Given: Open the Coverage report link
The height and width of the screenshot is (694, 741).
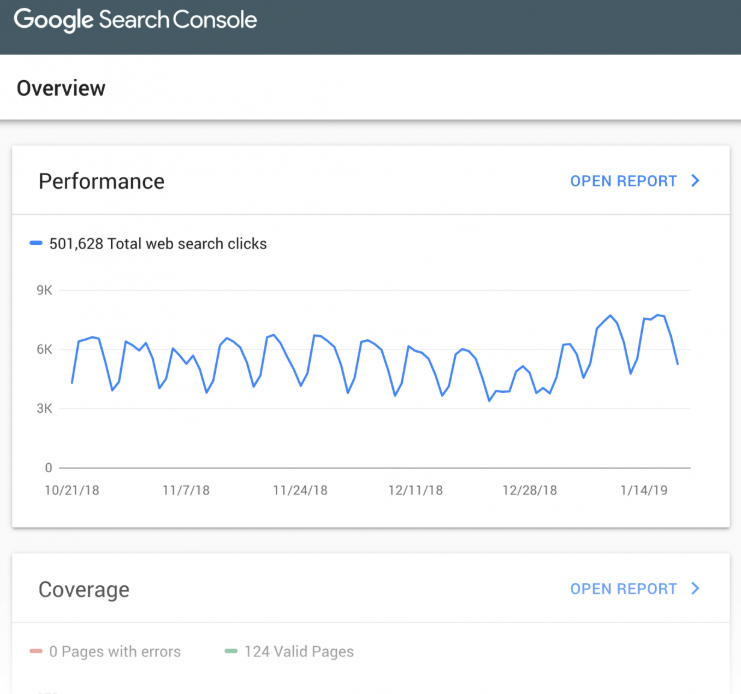Looking at the screenshot, I should pos(623,589).
